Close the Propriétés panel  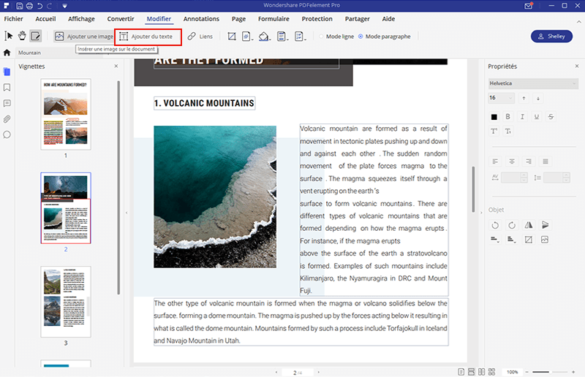pyautogui.click(x=577, y=66)
